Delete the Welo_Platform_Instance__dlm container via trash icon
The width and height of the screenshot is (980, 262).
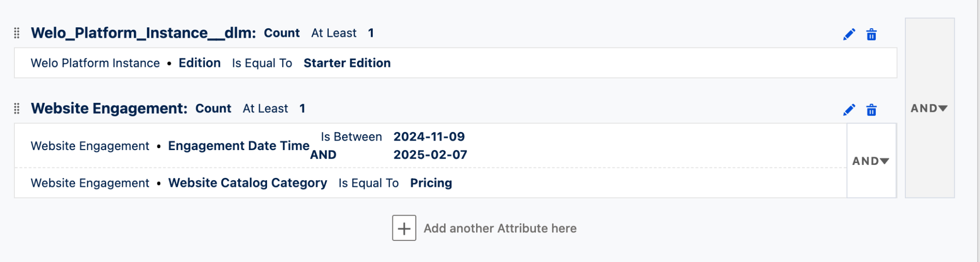(x=871, y=34)
